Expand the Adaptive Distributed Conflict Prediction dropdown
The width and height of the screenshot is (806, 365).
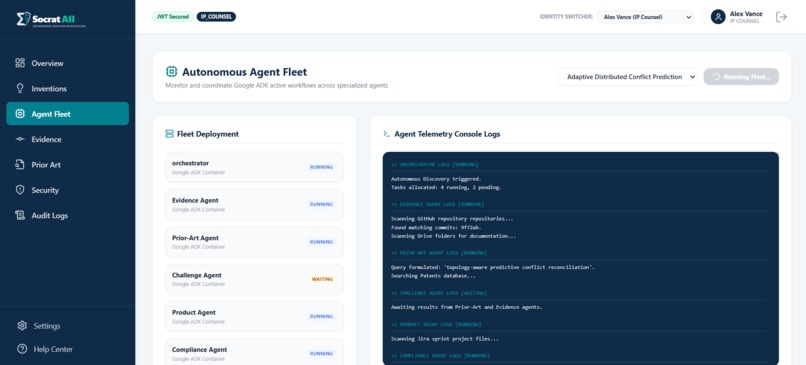click(628, 77)
